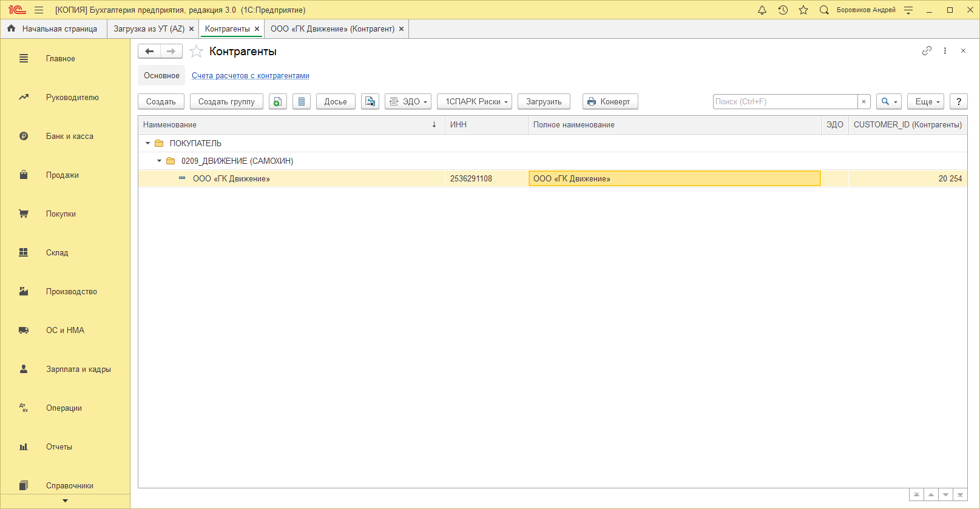Add Контрагенты page to favorites star

tap(196, 52)
